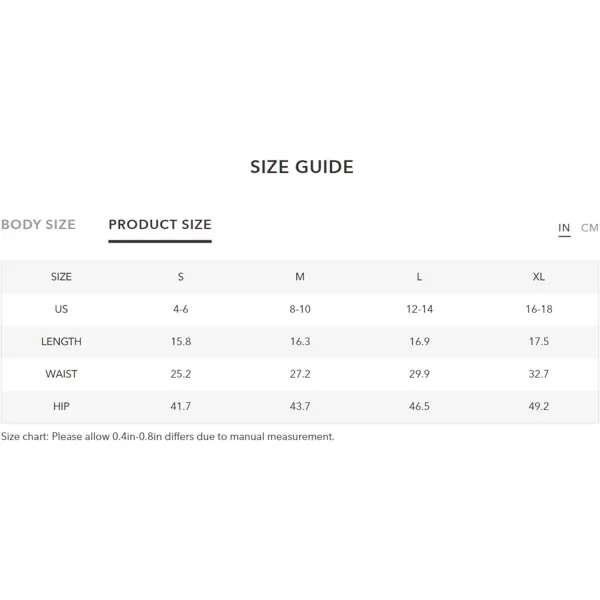The width and height of the screenshot is (600, 600).
Task: Click the 46.5 hip value for L
Action: 419,406
